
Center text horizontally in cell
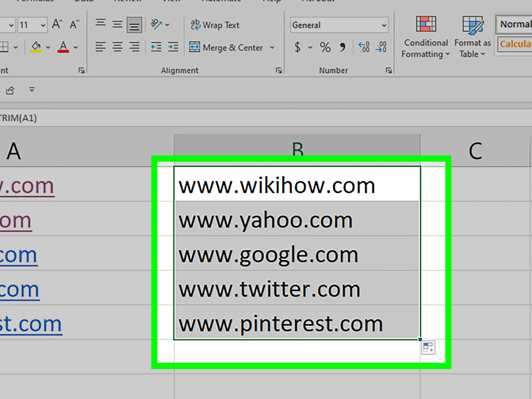[x=117, y=47]
